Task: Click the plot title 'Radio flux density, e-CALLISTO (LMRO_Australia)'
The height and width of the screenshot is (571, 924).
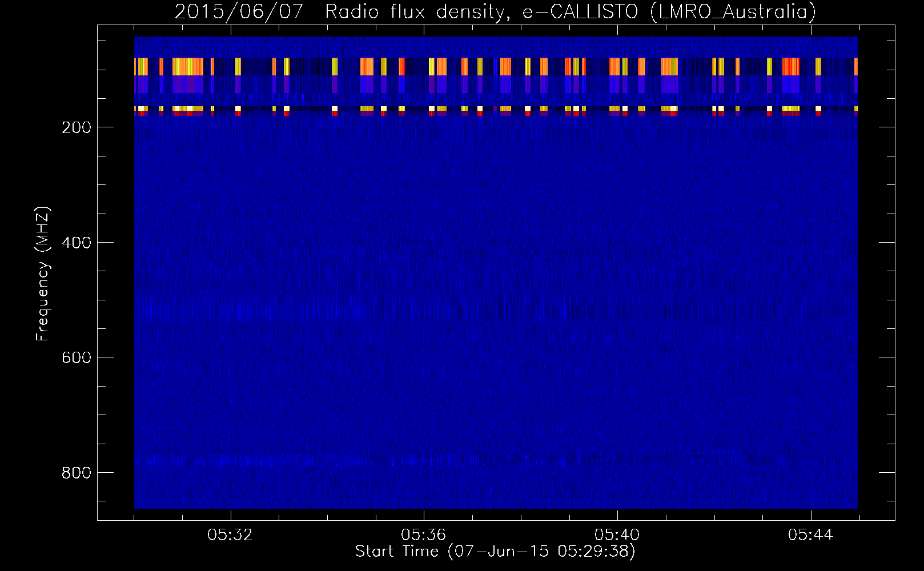Action: [x=571, y=12]
